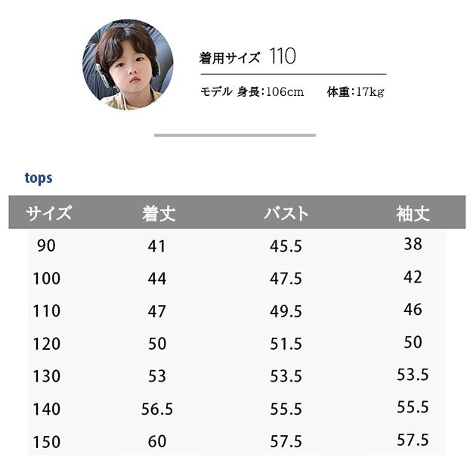The height and width of the screenshot is (476, 476).
Task: Select the 袖丈 column header
Action: 413,214
